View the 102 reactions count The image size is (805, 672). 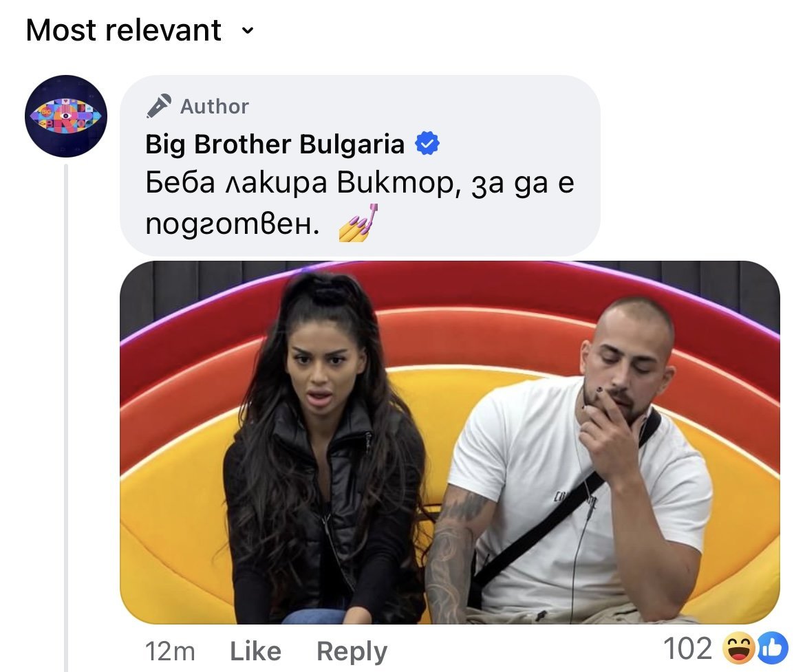tap(687, 648)
